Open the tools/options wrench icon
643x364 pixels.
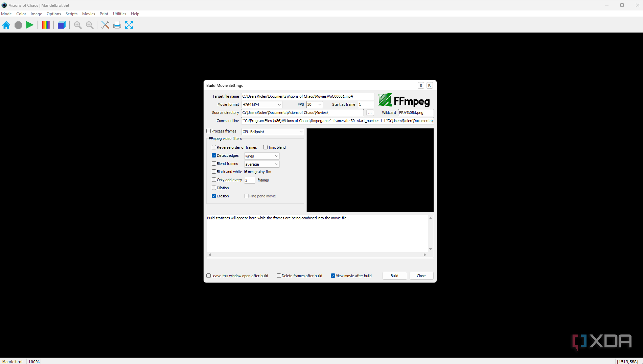[x=105, y=25]
